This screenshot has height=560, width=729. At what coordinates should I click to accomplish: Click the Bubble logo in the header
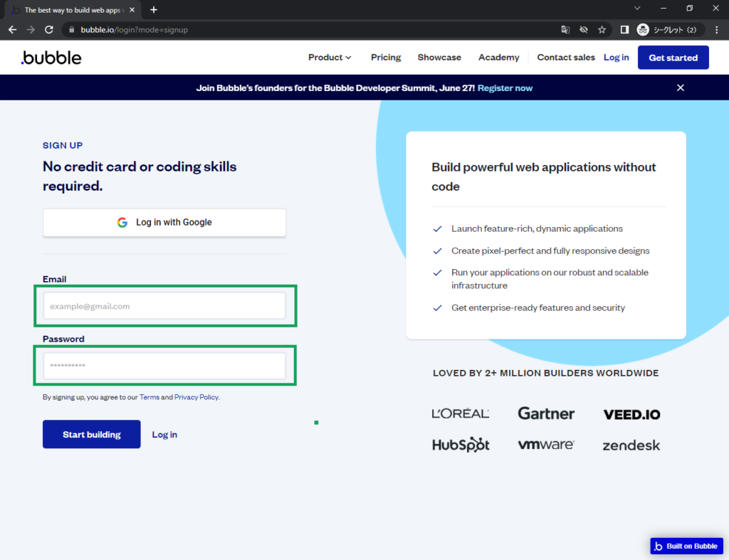tap(51, 58)
